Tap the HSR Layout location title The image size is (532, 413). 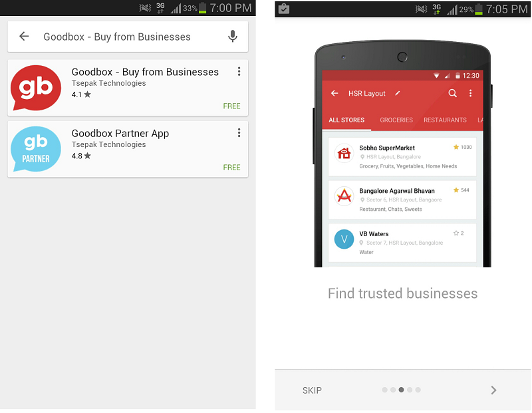pyautogui.click(x=367, y=93)
